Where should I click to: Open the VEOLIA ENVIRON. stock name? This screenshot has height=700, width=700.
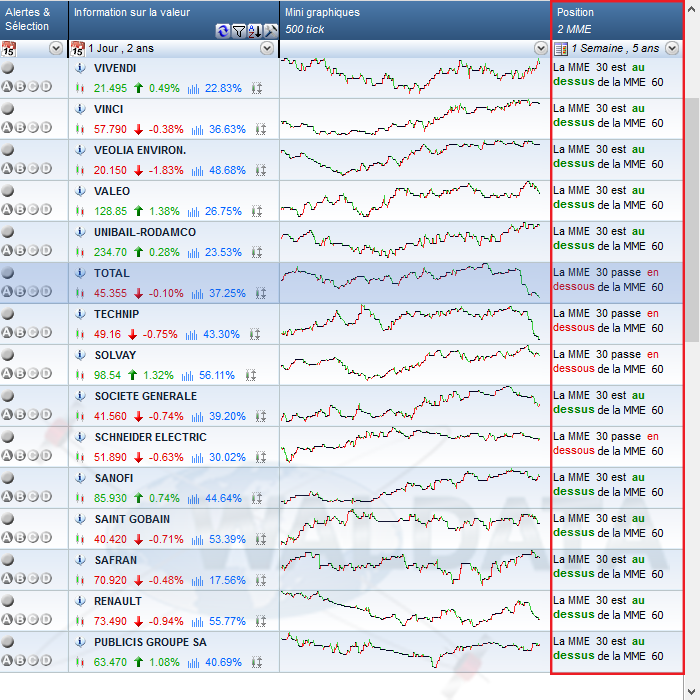coord(140,150)
